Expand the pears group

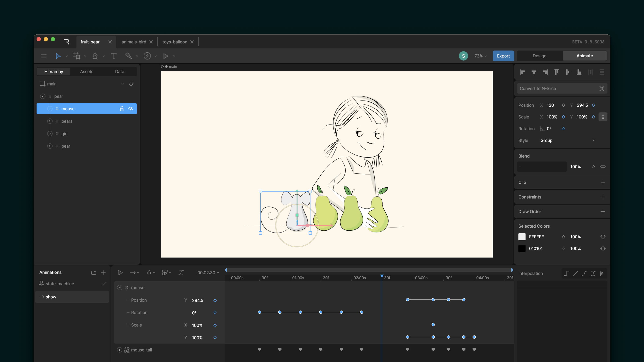(x=50, y=121)
